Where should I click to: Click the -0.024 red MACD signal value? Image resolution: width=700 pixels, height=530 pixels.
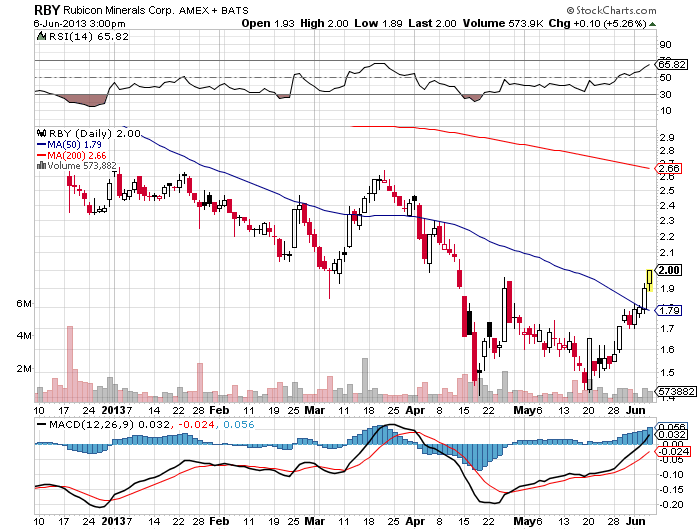pos(196,424)
